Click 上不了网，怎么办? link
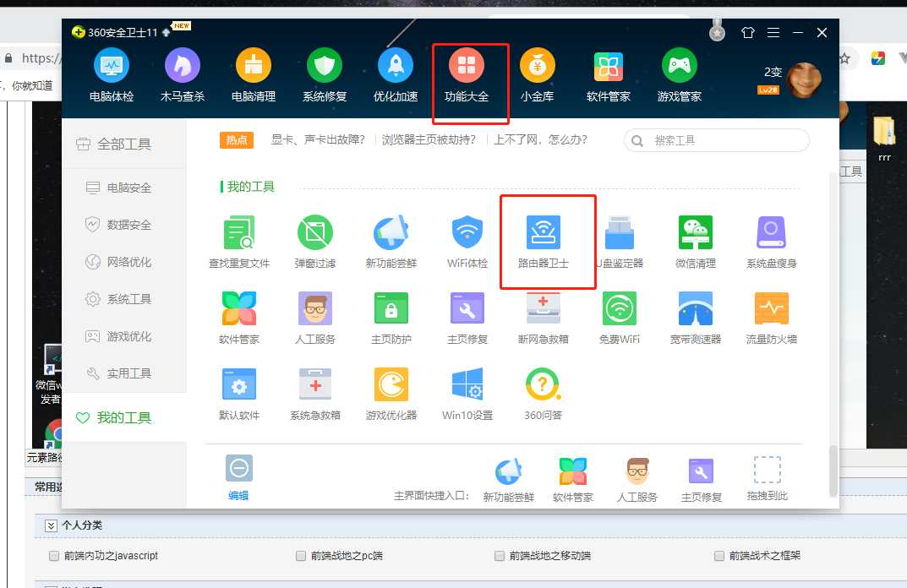This screenshot has width=907, height=588. point(540,140)
